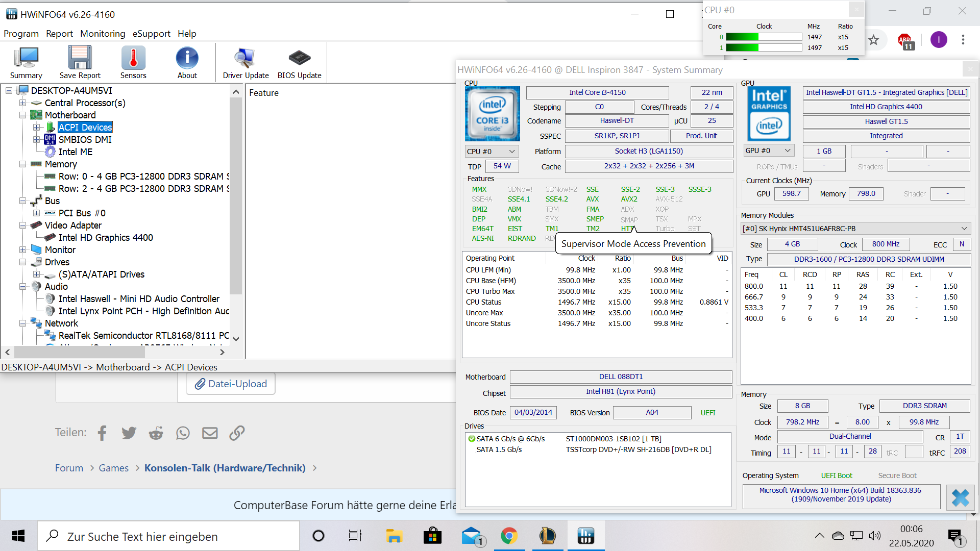This screenshot has height=551, width=980.
Task: Open Task View in taskbar
Action: [x=355, y=536]
